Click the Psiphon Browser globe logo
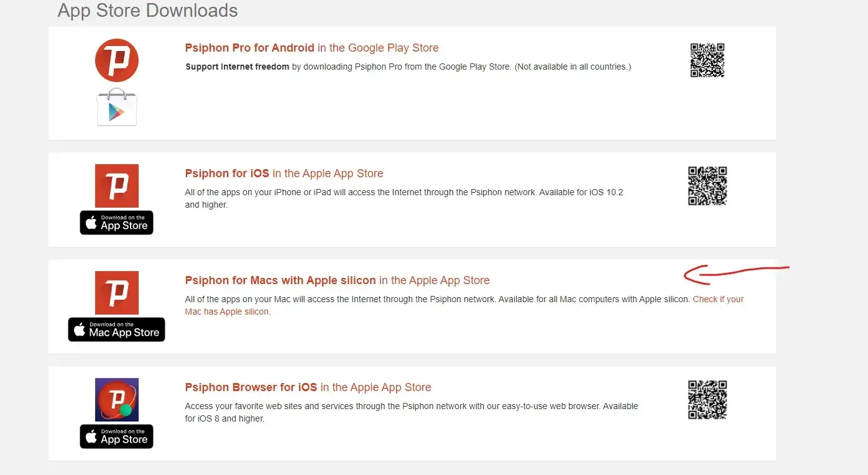 (116, 399)
